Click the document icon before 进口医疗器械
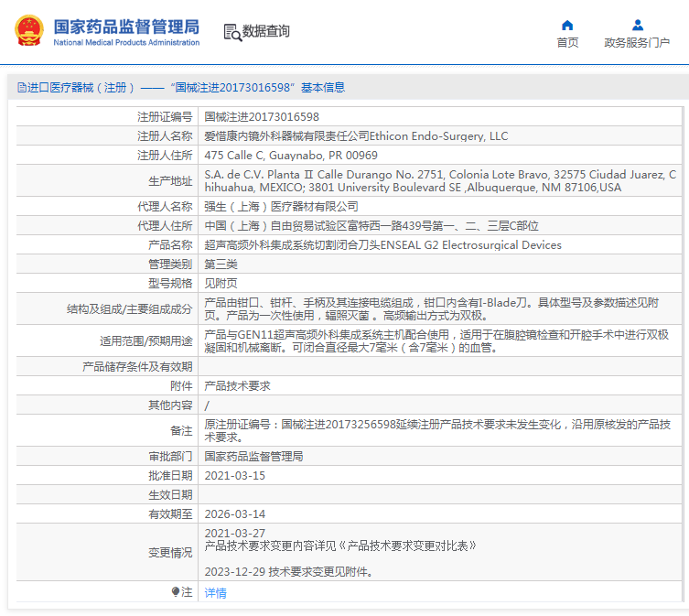The width and height of the screenshot is (689, 616). (x=22, y=88)
